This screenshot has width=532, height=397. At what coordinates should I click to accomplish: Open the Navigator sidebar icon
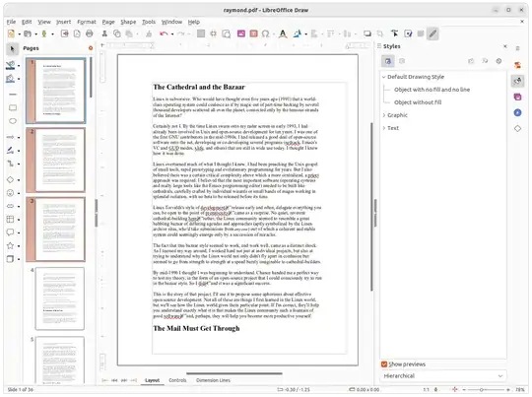click(517, 112)
